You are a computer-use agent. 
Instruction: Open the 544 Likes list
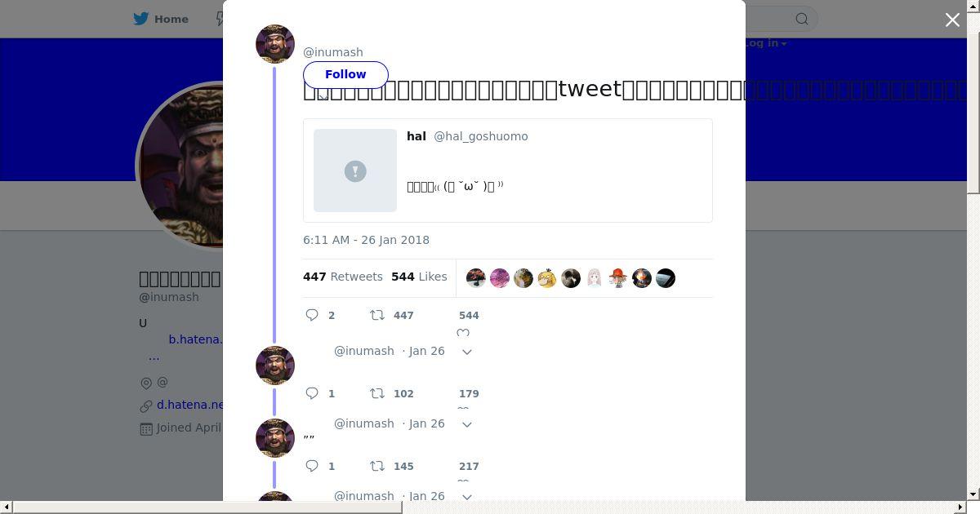(x=419, y=277)
